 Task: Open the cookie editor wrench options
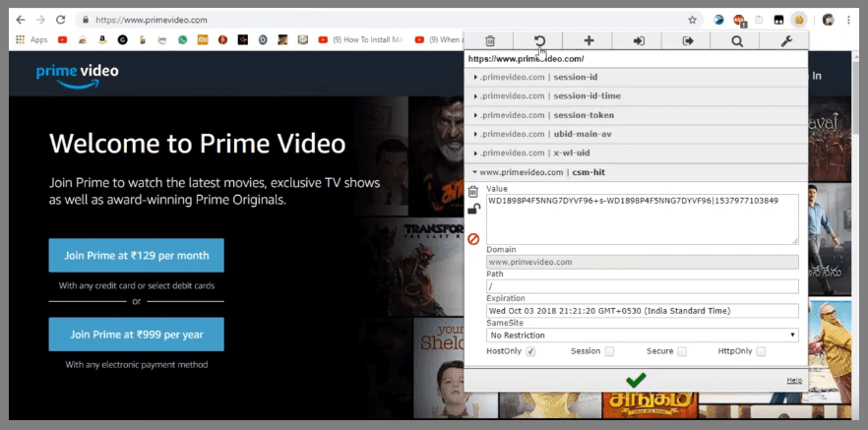point(786,41)
